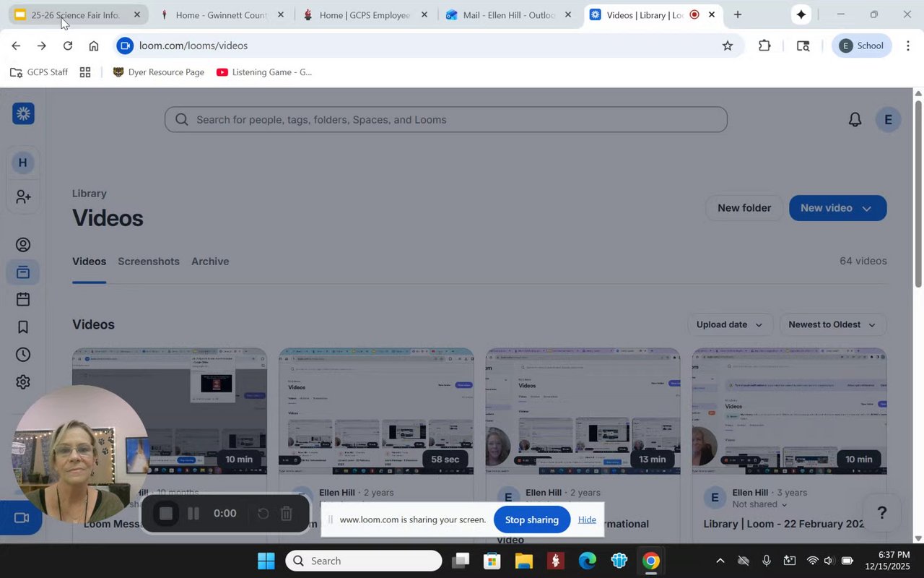Open the Upload date sort dropdown

[730, 324]
